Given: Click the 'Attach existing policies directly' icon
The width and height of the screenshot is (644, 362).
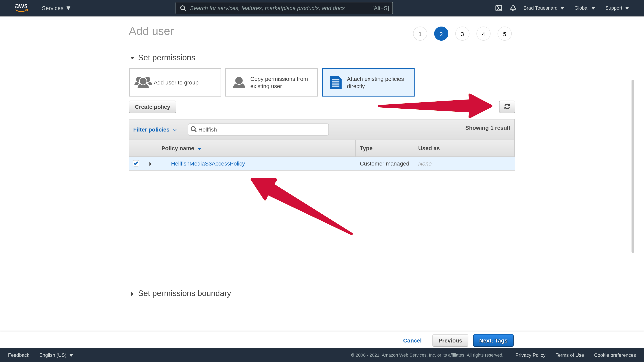Looking at the screenshot, I should click(x=335, y=83).
